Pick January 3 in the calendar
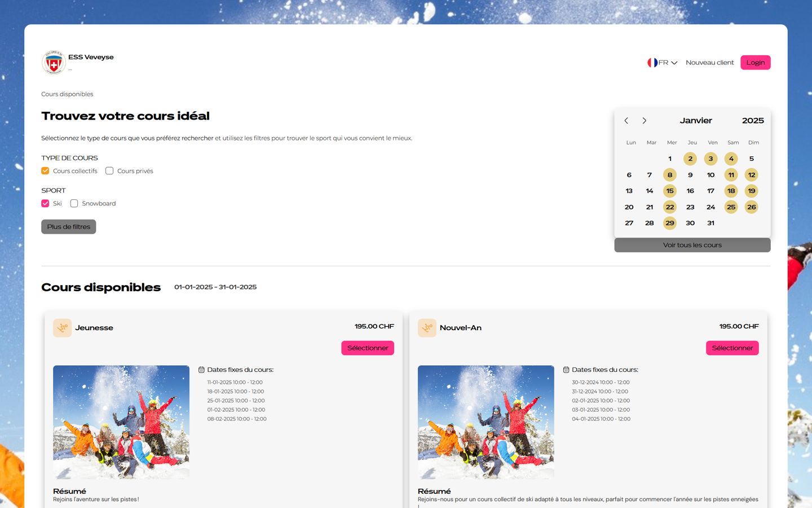The height and width of the screenshot is (508, 812). pyautogui.click(x=710, y=159)
